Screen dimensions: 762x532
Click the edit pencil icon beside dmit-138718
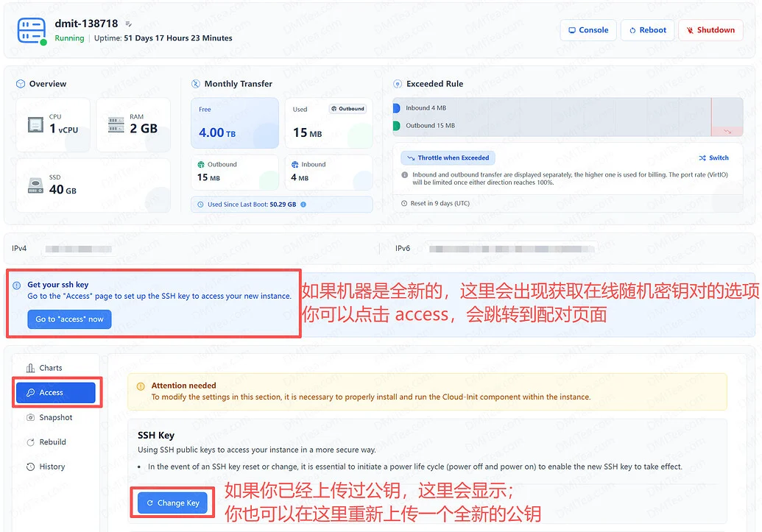click(x=128, y=24)
